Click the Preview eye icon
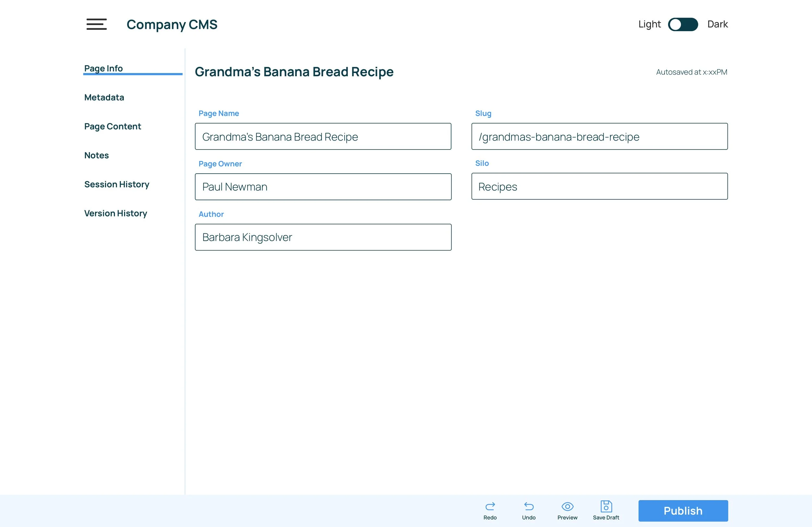 (x=567, y=506)
